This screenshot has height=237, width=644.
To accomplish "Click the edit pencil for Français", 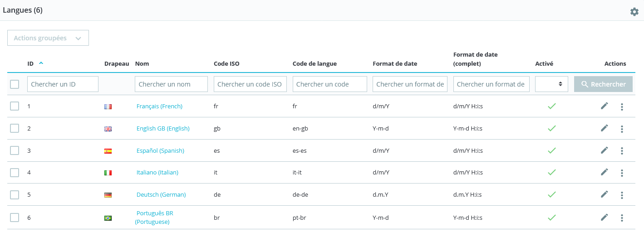I will [604, 106].
